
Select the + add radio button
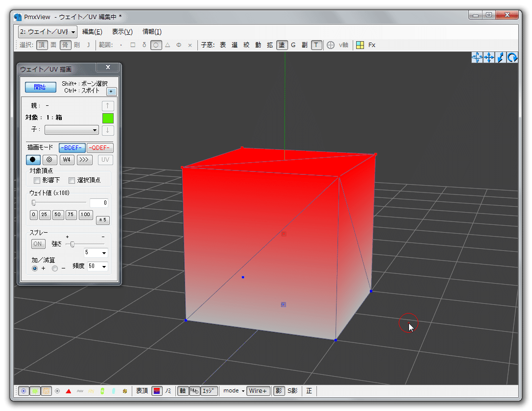35,268
